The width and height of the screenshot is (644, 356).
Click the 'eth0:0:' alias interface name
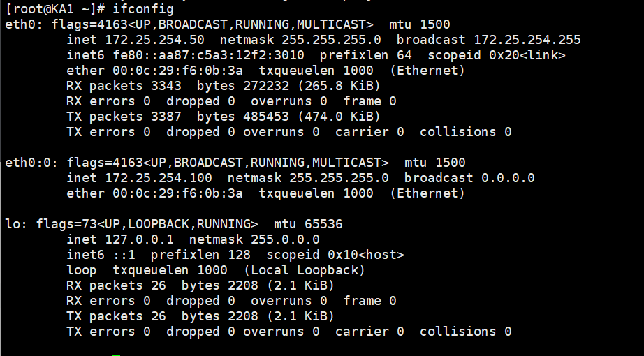coord(31,163)
